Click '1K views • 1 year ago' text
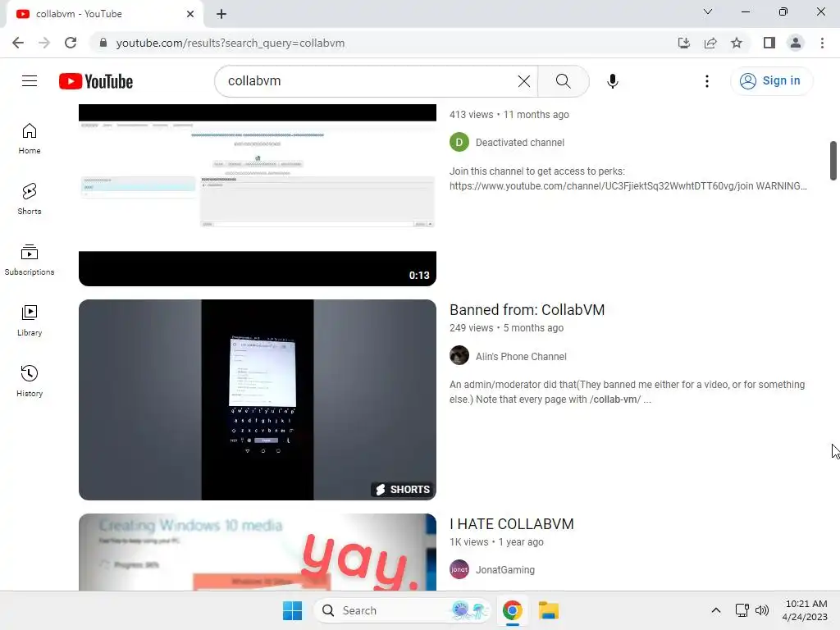This screenshot has width=840, height=630. pyautogui.click(x=496, y=542)
